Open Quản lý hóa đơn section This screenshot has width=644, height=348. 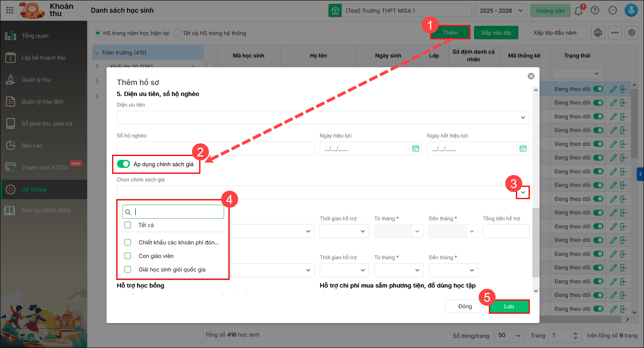click(x=44, y=101)
